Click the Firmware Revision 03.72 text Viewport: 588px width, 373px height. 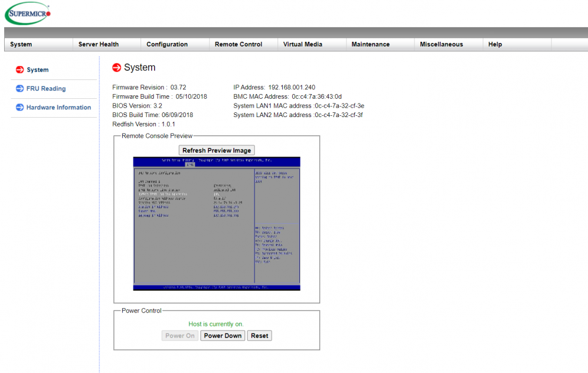point(149,87)
